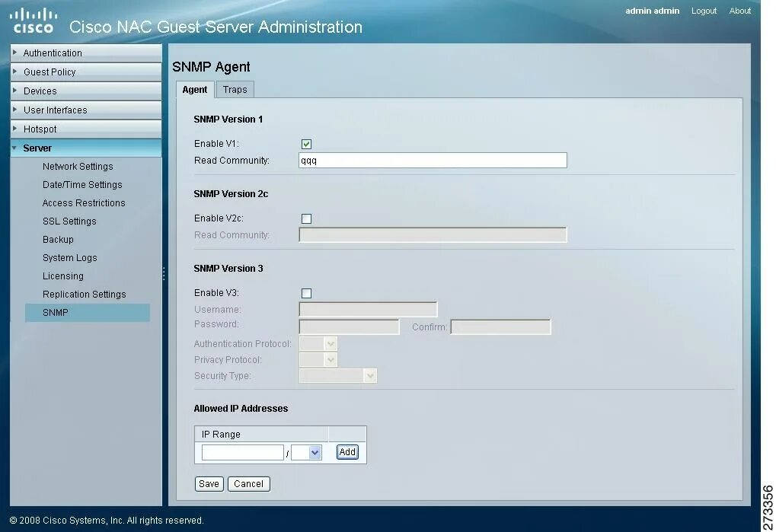
Task: Expand the Guest Policy menu section
Action: click(86, 72)
